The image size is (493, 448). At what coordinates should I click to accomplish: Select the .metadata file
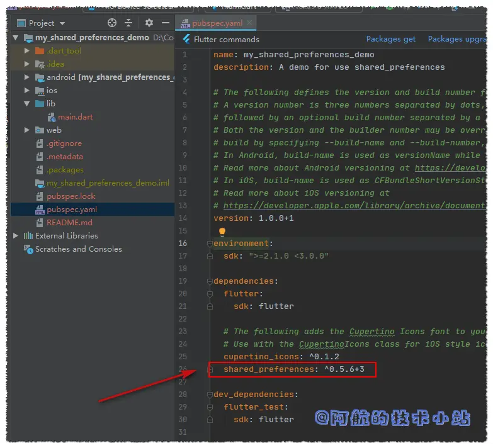pos(65,157)
